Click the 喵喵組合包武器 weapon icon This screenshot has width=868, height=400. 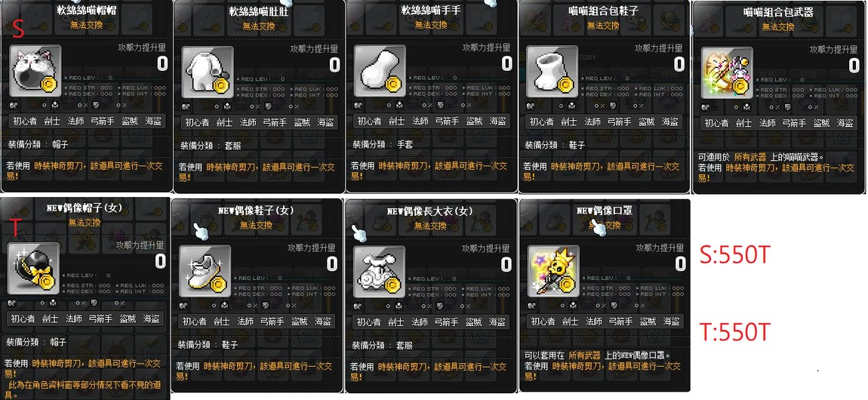pyautogui.click(x=726, y=73)
